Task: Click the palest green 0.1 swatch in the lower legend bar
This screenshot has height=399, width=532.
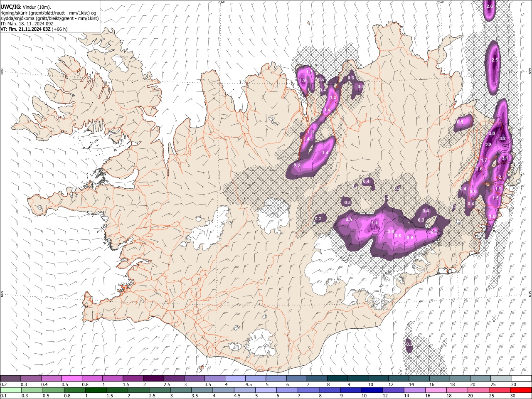Action: (11, 390)
